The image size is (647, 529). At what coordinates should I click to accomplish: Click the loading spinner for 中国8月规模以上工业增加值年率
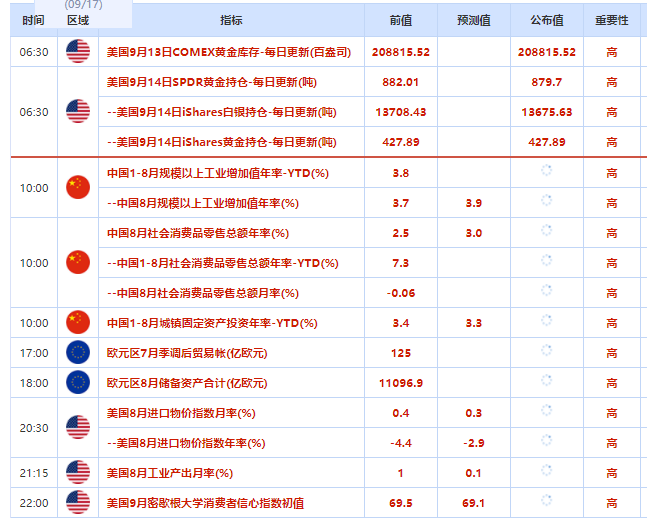coord(546,200)
